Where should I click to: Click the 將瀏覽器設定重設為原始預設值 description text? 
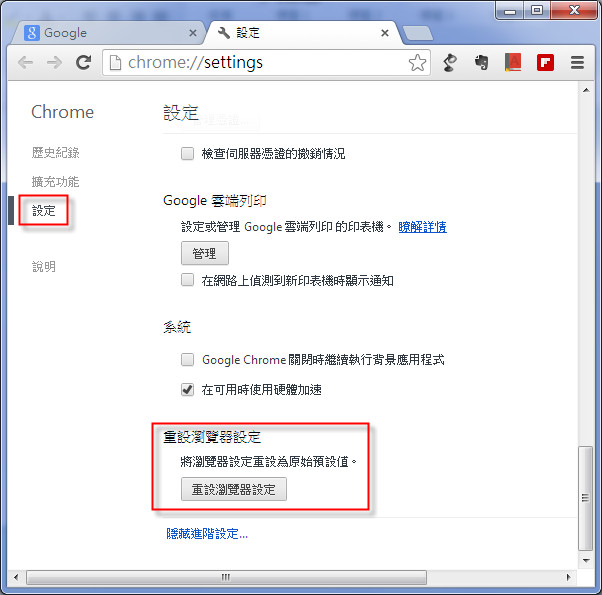point(268,461)
